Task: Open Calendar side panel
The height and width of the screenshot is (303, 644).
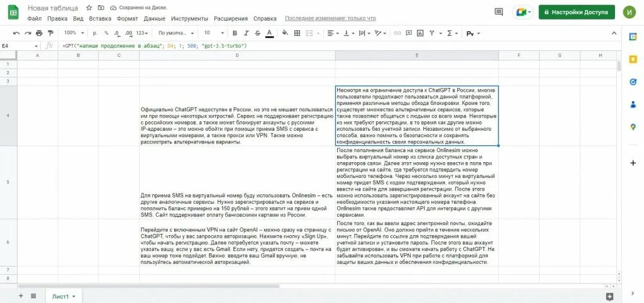Action: (633, 36)
